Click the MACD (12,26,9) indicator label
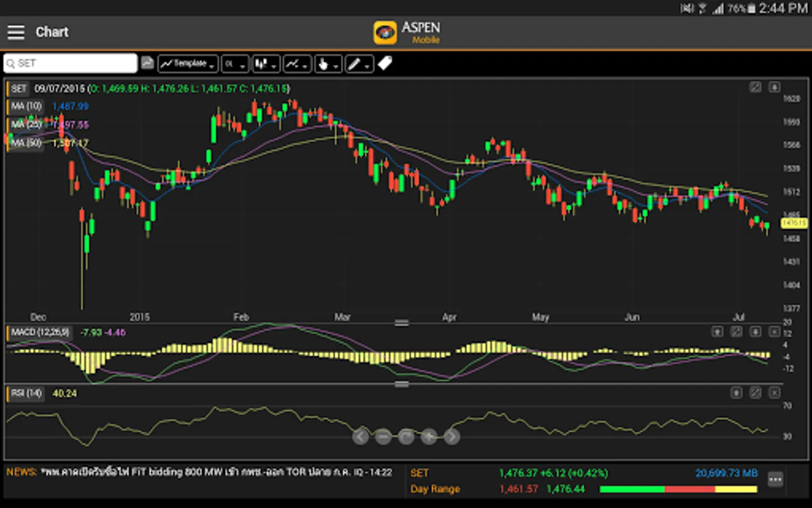The height and width of the screenshot is (508, 812). 40,332
